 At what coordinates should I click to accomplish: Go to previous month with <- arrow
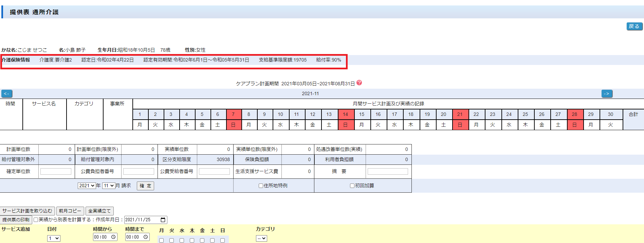coord(7,93)
